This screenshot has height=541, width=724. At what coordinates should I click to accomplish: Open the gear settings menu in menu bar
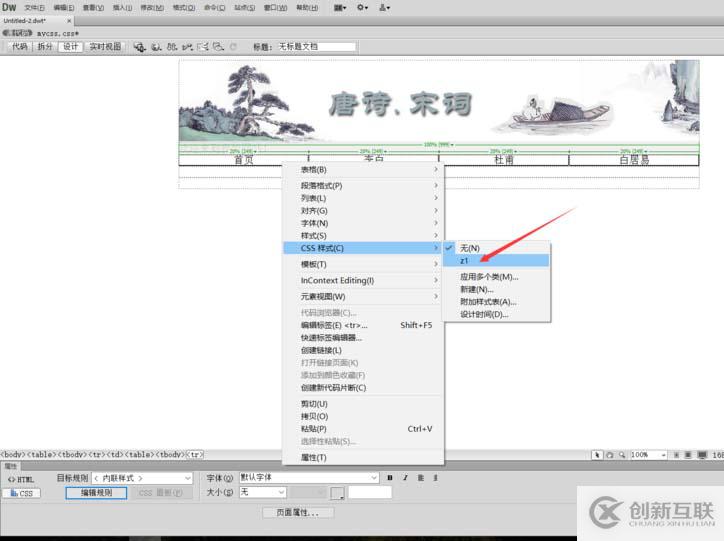click(362, 7)
